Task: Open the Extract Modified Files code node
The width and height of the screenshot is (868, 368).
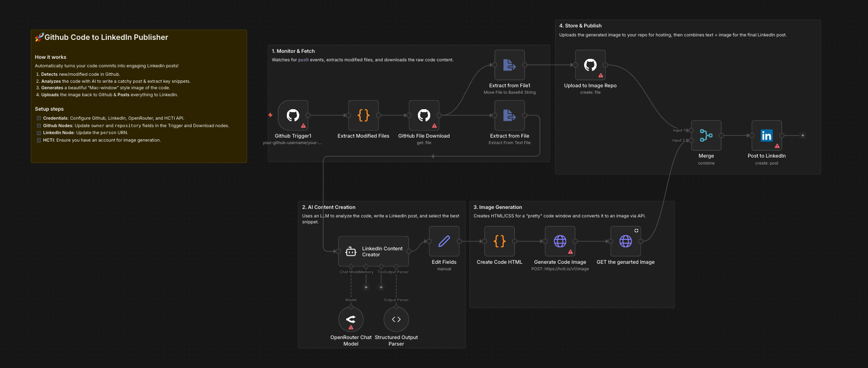Action: pyautogui.click(x=363, y=115)
